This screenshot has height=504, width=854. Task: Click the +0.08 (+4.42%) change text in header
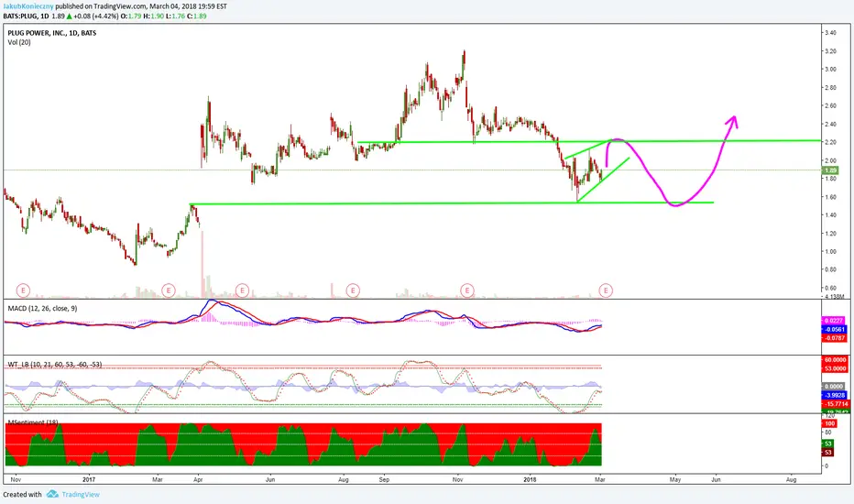[96, 16]
